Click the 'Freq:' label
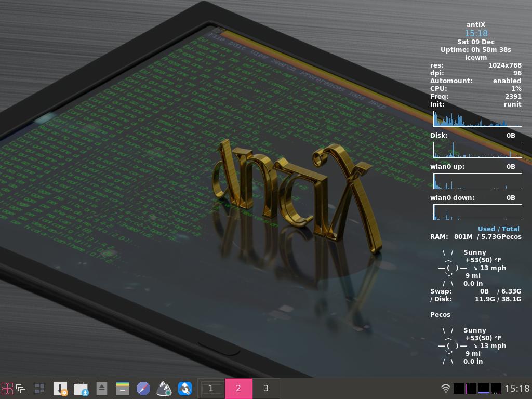Viewport: 532px width, 399px height. 440,96
